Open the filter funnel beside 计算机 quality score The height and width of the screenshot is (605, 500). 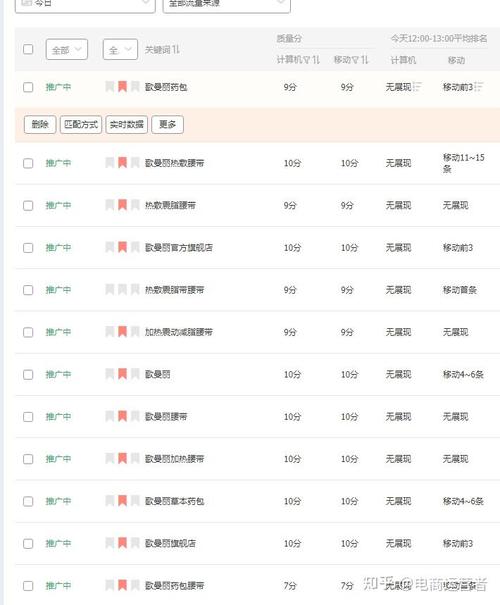[307, 60]
